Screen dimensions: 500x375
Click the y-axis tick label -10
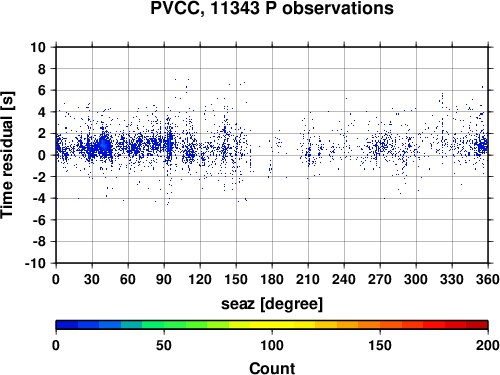tap(35, 263)
